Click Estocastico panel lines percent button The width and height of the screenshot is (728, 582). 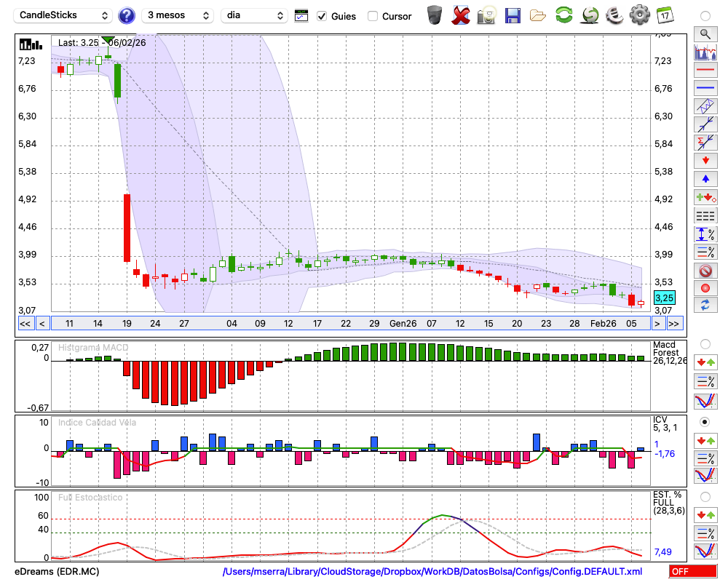pyautogui.click(x=705, y=533)
